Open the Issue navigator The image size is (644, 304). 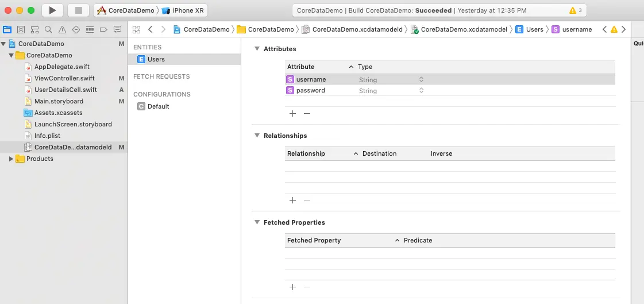tap(62, 29)
